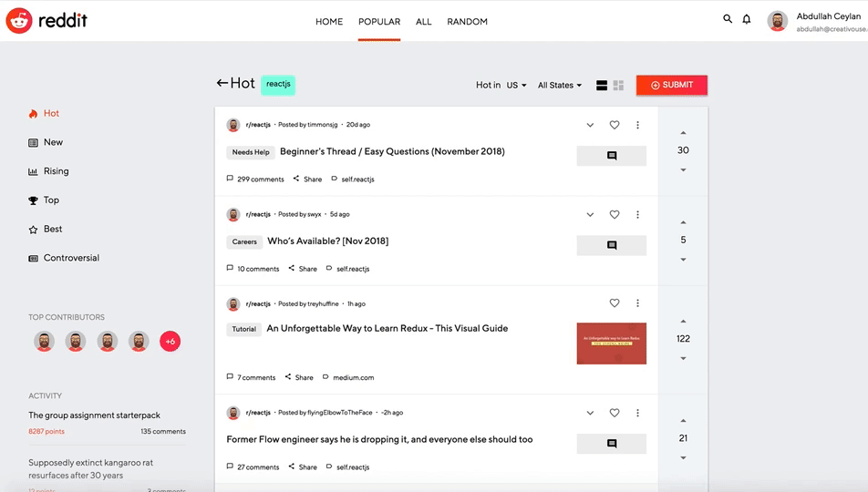The image size is (868, 492).
Task: Click the reddit logo icon
Action: (19, 20)
